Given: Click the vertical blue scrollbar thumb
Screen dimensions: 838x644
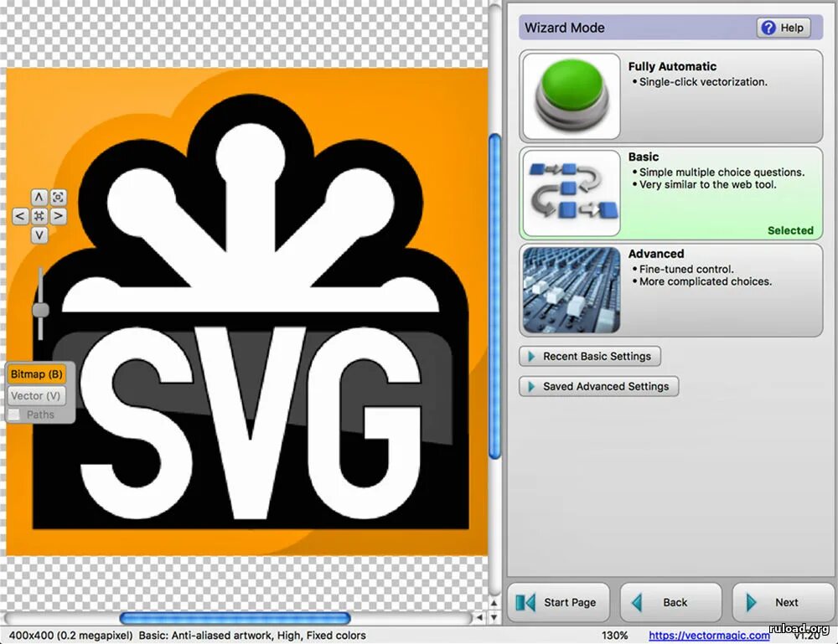Looking at the screenshot, I should [x=495, y=296].
